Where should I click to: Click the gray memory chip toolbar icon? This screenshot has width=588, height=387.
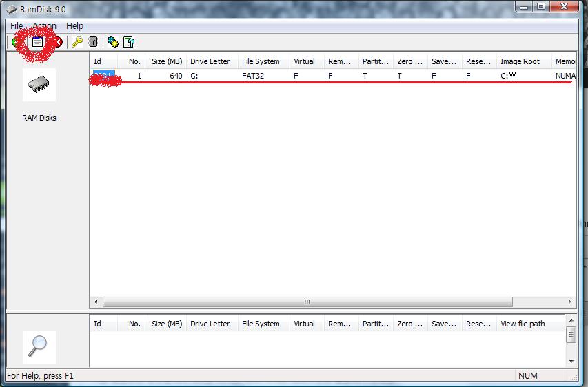coord(93,42)
